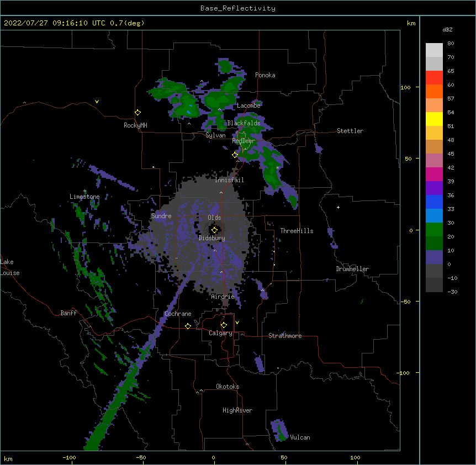This screenshot has height=465, width=476.
Task: Select the magenta 39-42 dBZ legend swatch
Action: pos(434,174)
